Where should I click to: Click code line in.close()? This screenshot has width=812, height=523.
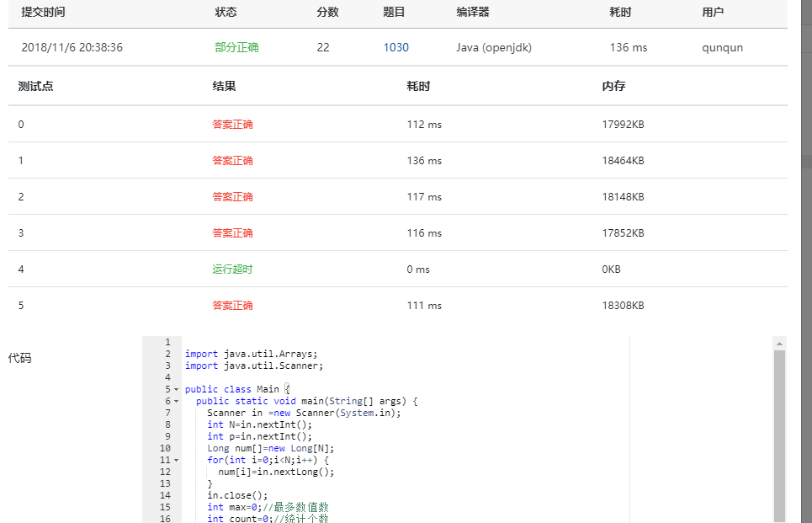pyautogui.click(x=237, y=495)
